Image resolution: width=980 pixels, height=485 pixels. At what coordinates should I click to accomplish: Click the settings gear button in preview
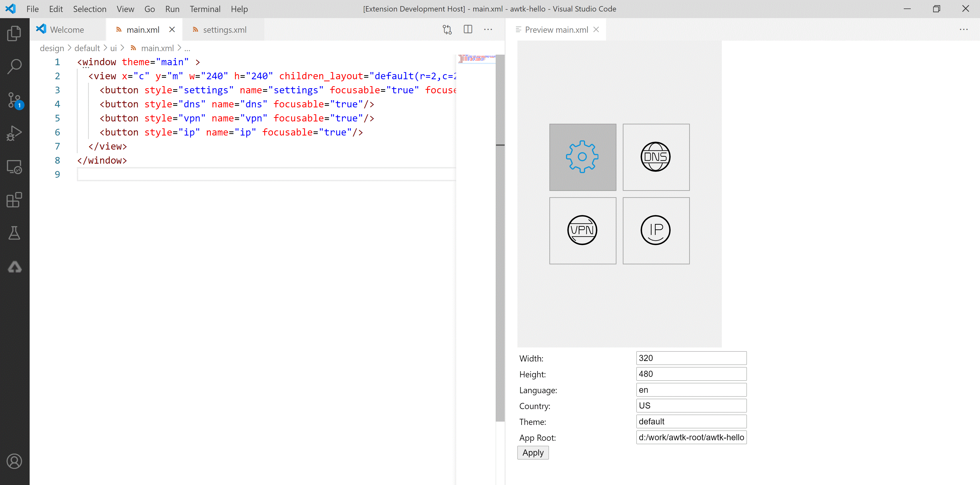582,157
